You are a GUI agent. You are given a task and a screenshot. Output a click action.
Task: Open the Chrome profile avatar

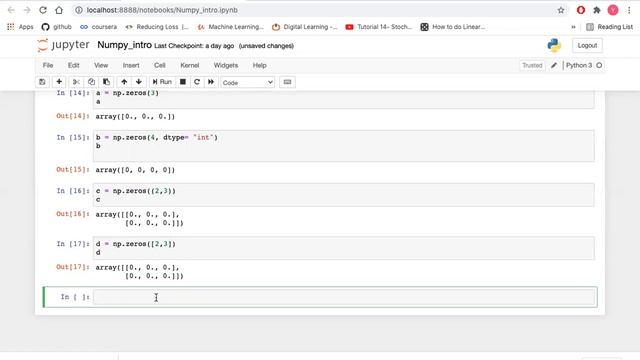613,10
